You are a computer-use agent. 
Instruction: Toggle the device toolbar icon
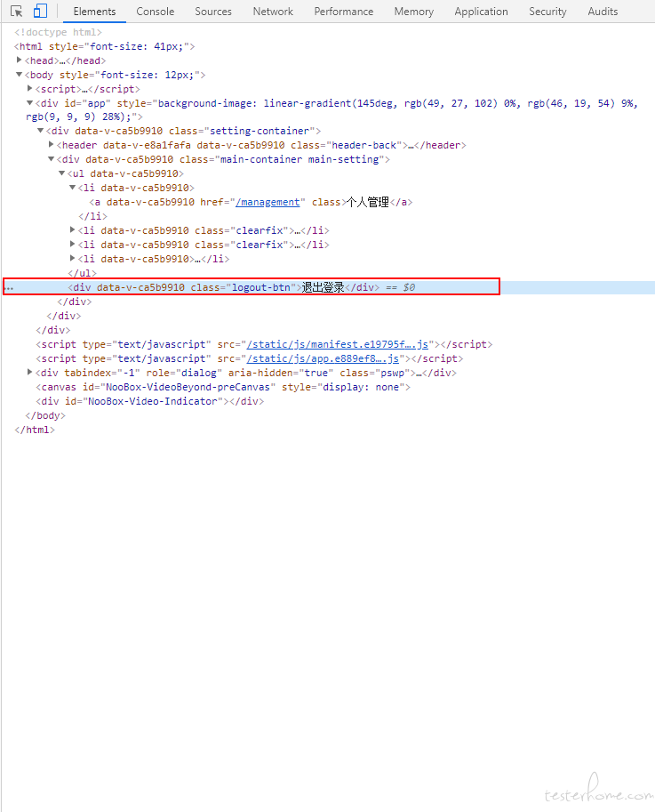pos(40,11)
